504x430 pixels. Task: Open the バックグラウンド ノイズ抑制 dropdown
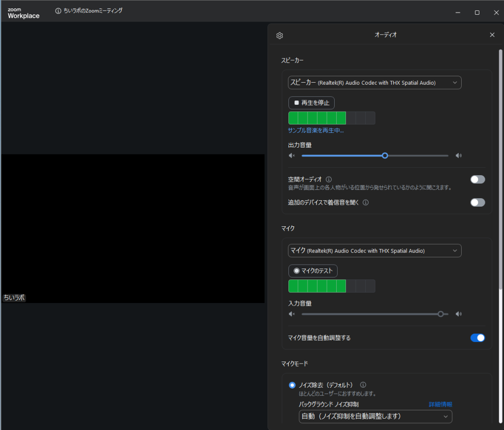376,417
